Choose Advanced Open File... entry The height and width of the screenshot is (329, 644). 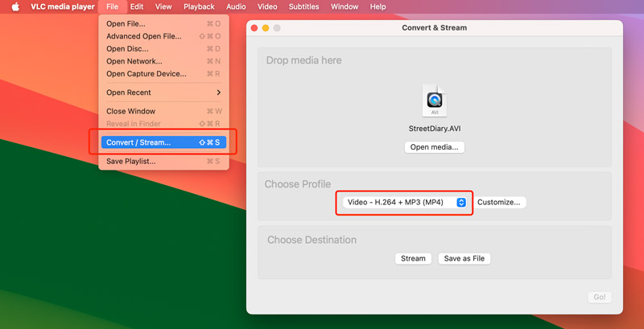pyautogui.click(x=163, y=36)
